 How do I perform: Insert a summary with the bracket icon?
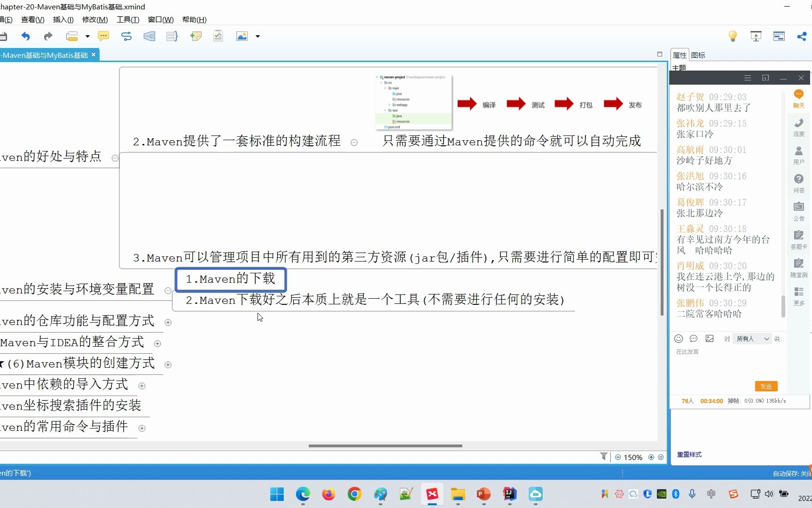(172, 36)
